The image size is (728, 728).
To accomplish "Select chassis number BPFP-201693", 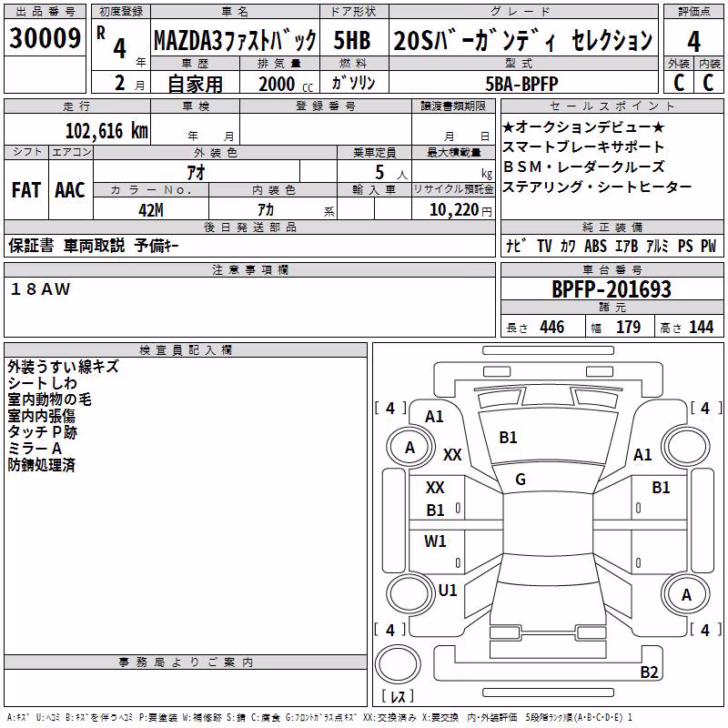I will click(612, 289).
